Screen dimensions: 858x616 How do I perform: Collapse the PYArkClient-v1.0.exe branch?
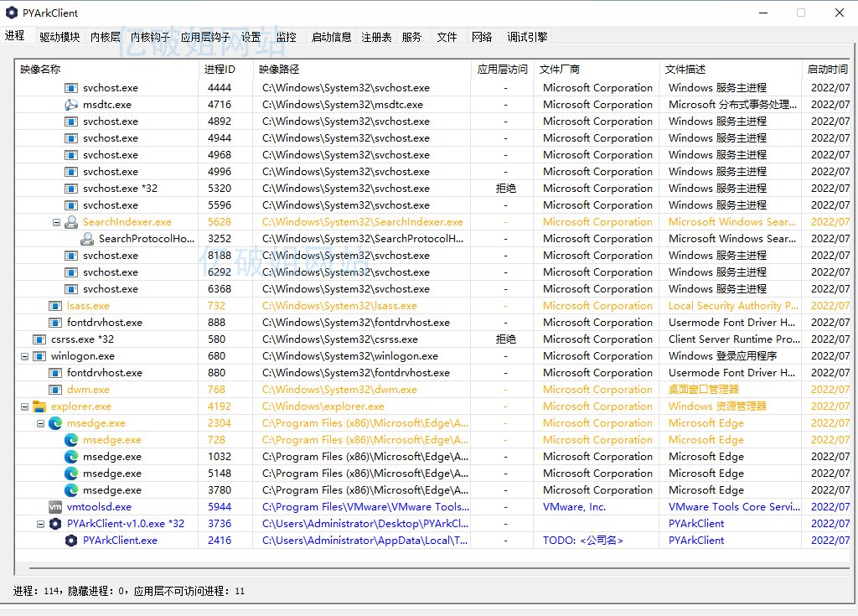pos(39,523)
